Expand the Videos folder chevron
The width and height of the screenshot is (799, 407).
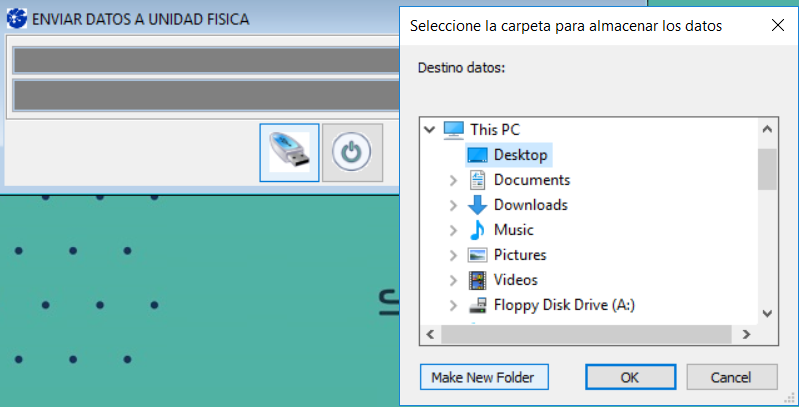tap(453, 280)
